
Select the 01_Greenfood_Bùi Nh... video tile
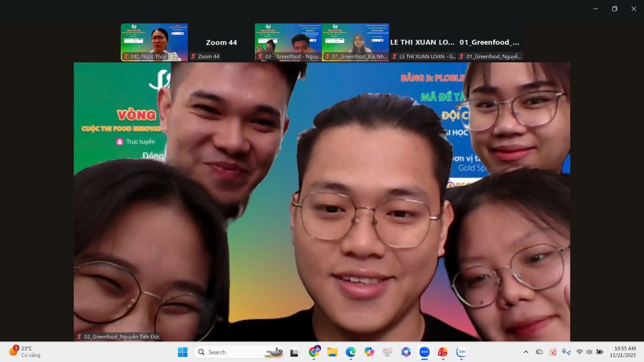[355, 42]
